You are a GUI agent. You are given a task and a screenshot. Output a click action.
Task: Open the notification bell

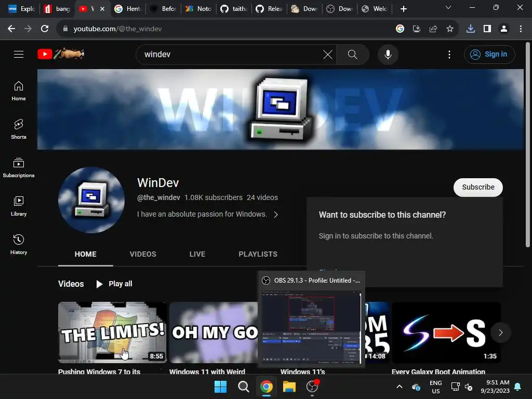point(518,387)
